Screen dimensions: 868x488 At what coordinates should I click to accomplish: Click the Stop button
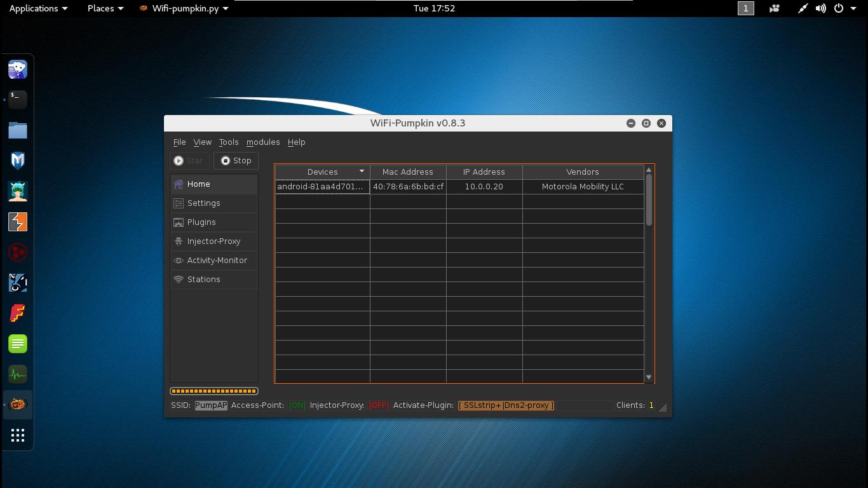[236, 161]
